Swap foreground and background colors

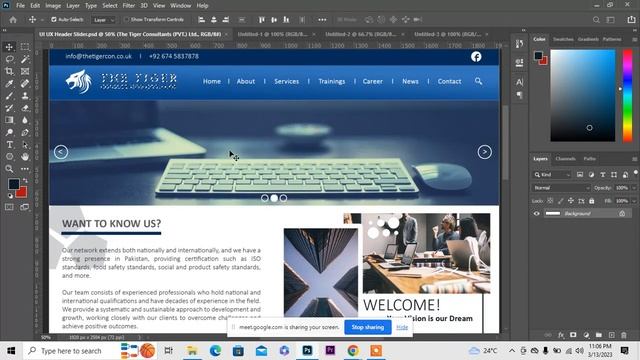(x=25, y=180)
